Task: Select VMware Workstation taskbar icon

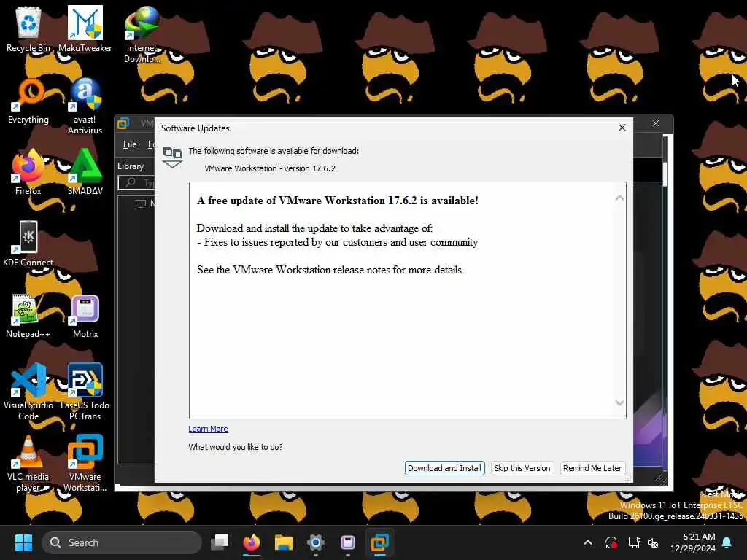Action: coord(379,542)
